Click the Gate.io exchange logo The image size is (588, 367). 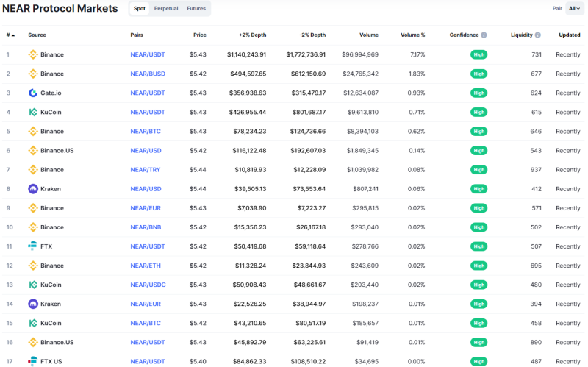[33, 93]
